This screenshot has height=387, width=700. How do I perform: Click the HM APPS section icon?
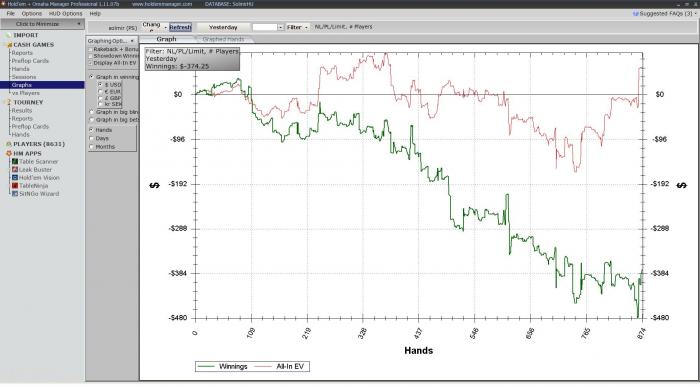coord(8,154)
